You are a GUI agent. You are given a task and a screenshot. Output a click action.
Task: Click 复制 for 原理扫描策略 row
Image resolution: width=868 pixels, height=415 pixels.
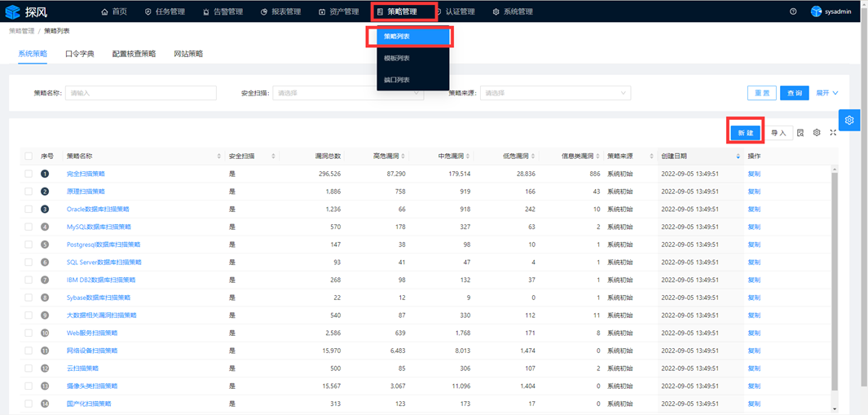pyautogui.click(x=754, y=192)
